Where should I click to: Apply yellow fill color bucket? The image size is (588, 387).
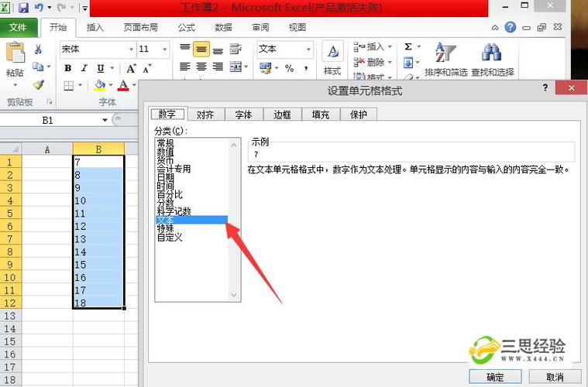coord(99,85)
